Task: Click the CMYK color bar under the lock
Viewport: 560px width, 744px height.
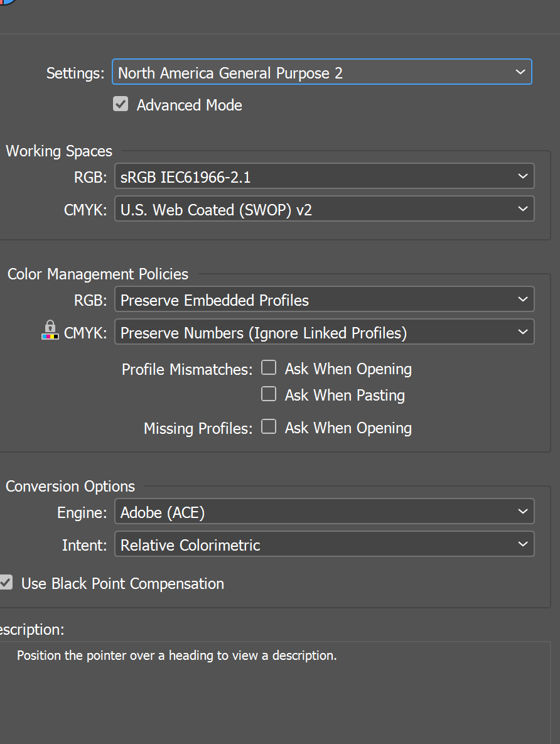Action: click(x=50, y=336)
